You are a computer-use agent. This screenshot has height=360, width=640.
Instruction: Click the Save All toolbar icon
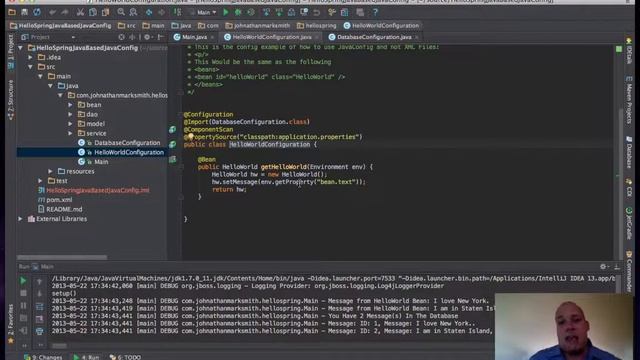[x=24, y=12]
